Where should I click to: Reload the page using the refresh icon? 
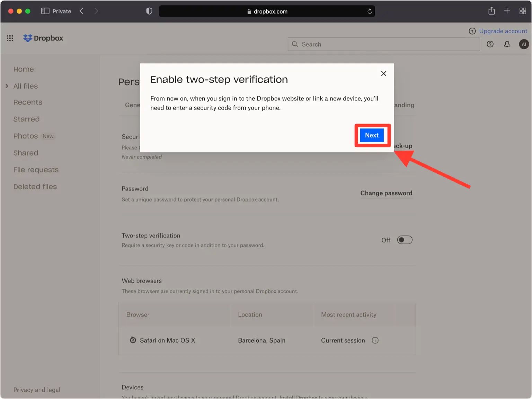pos(370,11)
